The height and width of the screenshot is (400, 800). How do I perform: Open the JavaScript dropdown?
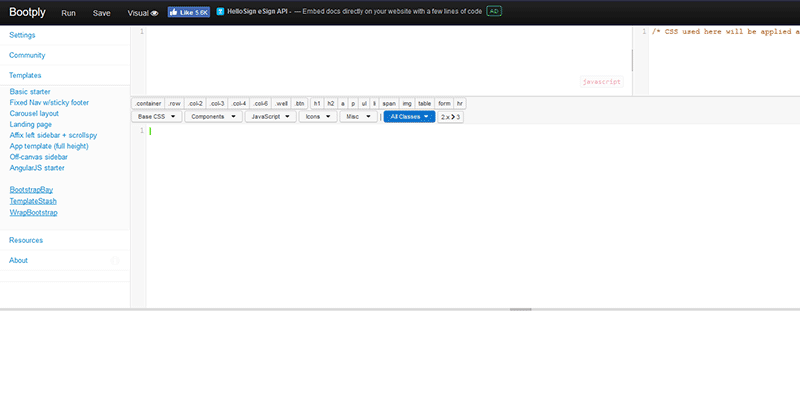270,117
